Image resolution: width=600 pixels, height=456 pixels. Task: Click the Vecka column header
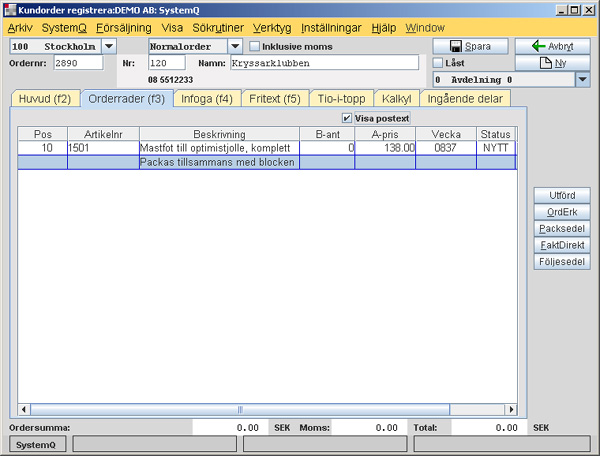[446, 134]
